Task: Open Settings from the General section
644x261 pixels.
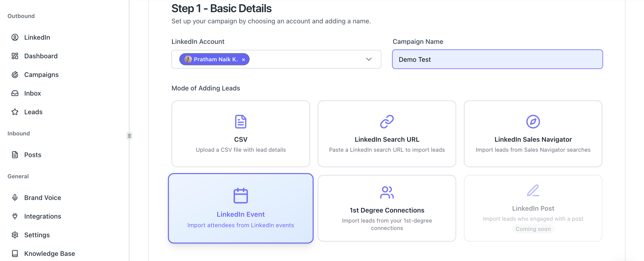Action: click(x=37, y=235)
